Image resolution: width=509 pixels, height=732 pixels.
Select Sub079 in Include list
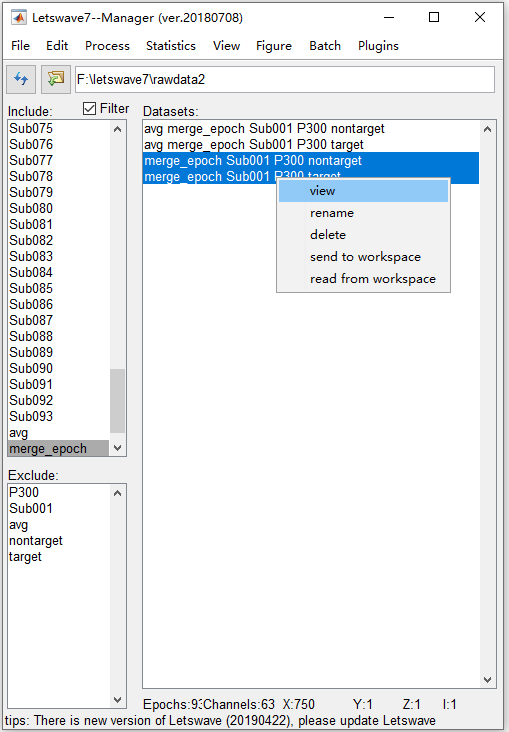click(59, 192)
